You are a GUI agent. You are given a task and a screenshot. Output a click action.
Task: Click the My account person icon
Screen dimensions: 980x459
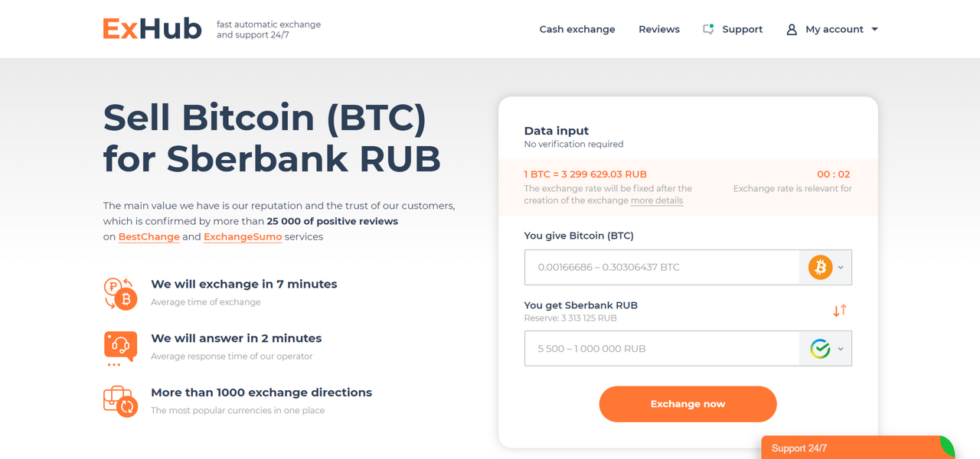791,29
